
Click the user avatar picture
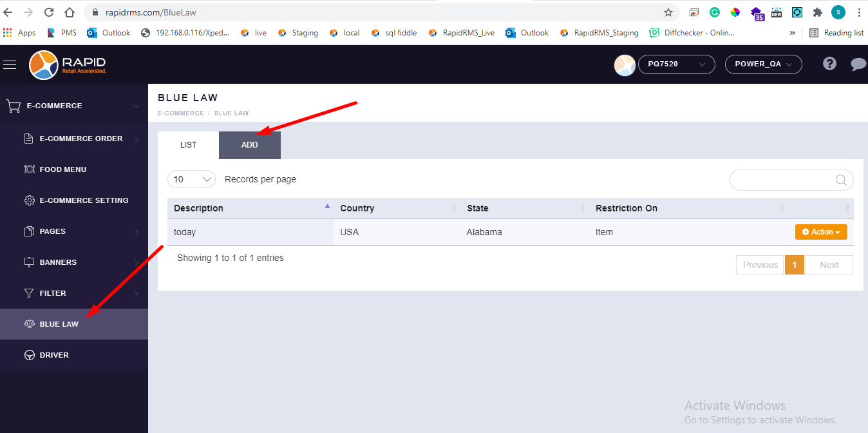click(625, 64)
